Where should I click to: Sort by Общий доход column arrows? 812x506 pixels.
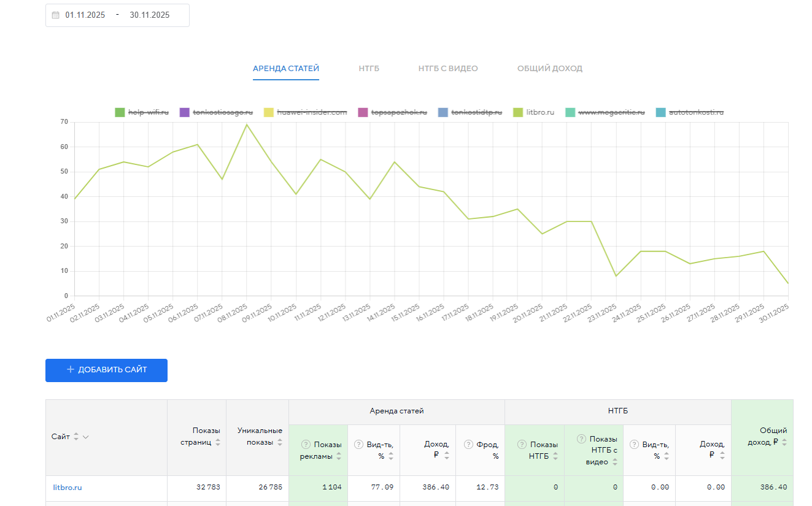coord(784,442)
